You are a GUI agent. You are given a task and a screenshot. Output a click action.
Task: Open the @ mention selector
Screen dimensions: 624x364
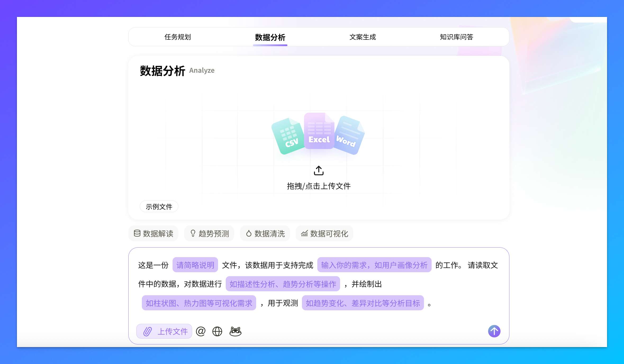point(201,331)
